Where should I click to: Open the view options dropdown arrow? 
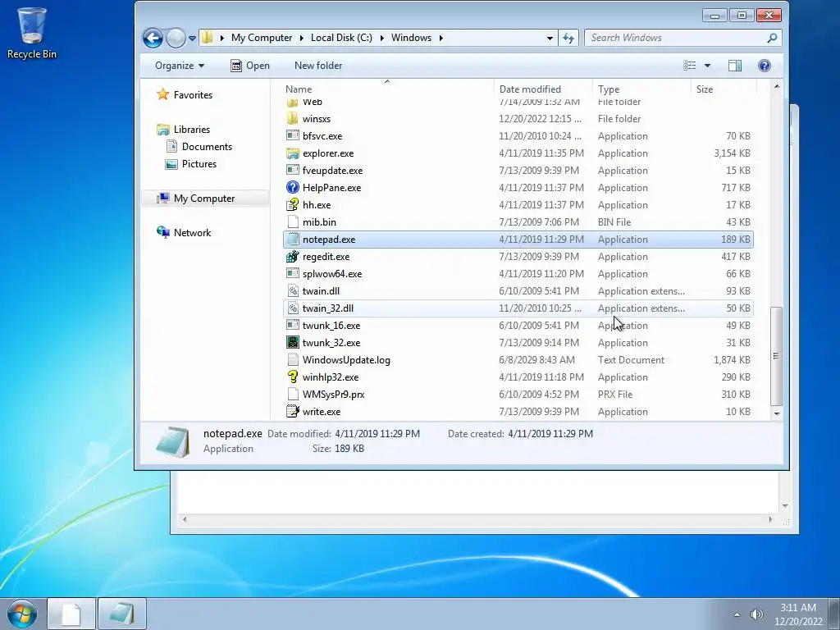tap(707, 66)
